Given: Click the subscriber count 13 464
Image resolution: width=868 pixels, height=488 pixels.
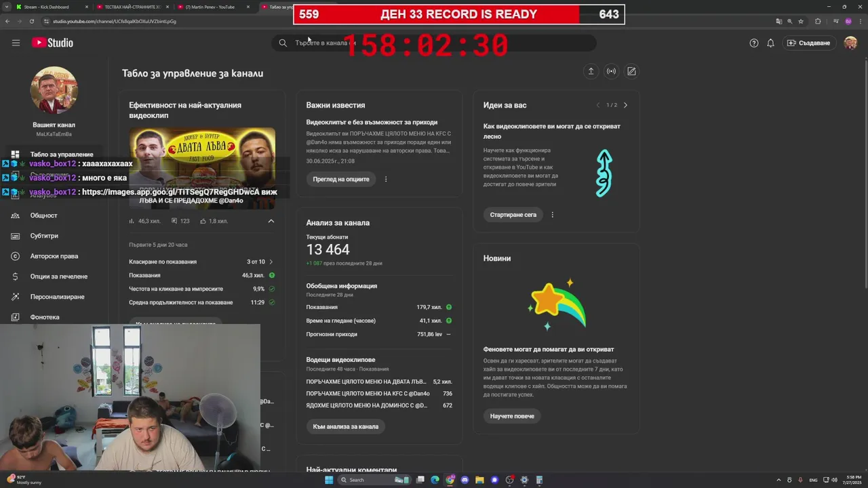Looking at the screenshot, I should point(328,249).
